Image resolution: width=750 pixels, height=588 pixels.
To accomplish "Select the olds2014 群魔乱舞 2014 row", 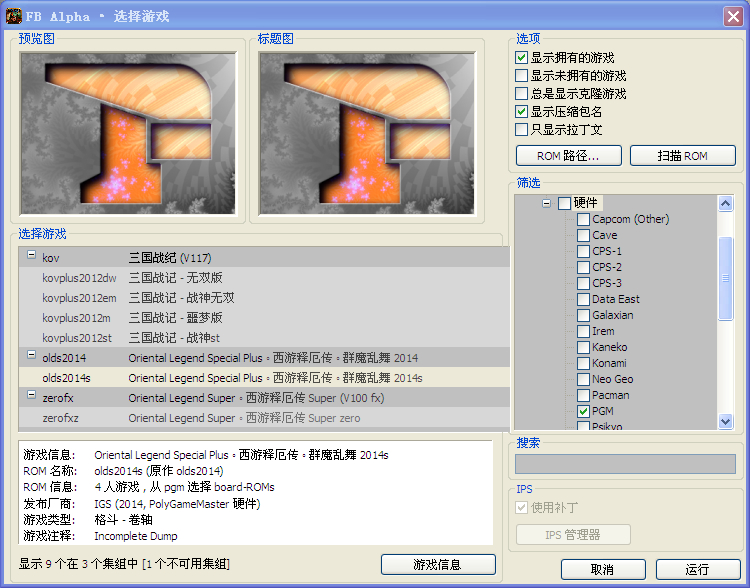I will click(x=264, y=358).
